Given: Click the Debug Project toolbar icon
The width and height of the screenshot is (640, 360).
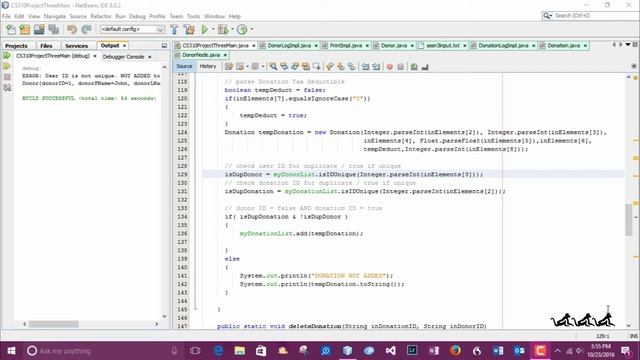Looking at the screenshot, I should [223, 29].
